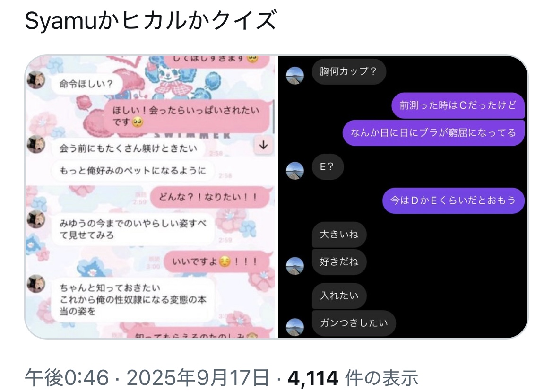553x392 pixels.
Task: Open avatar beside the 命令ほしい？ message
Action: click(36, 79)
